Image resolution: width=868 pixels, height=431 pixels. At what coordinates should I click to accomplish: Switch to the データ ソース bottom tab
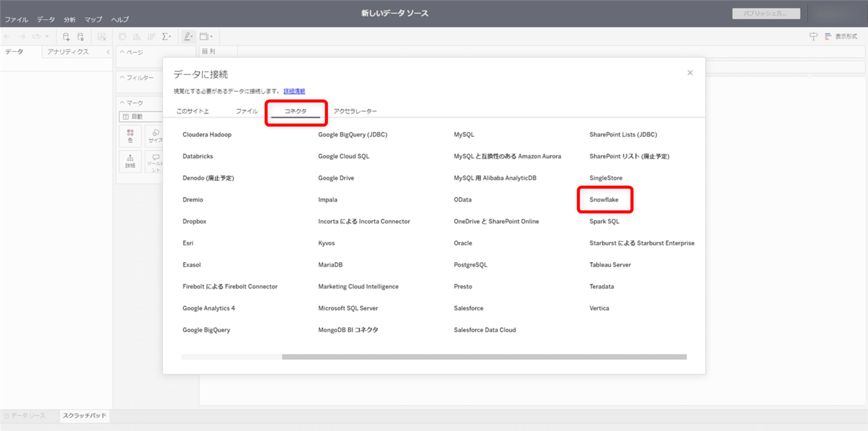pos(25,416)
